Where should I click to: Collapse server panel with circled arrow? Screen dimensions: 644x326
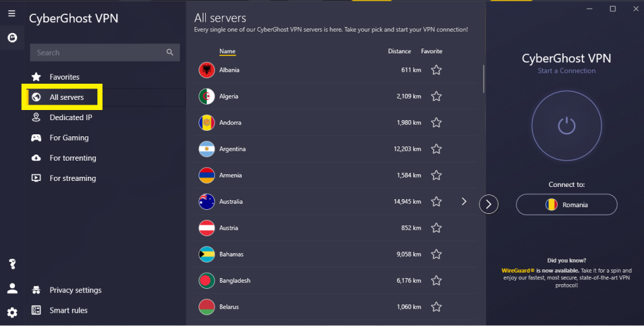(488, 204)
